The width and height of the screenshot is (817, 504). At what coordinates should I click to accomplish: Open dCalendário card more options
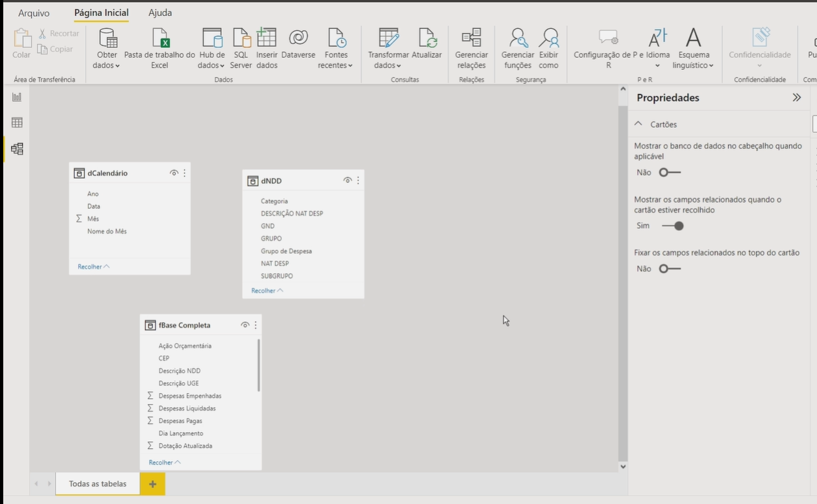[x=185, y=173]
